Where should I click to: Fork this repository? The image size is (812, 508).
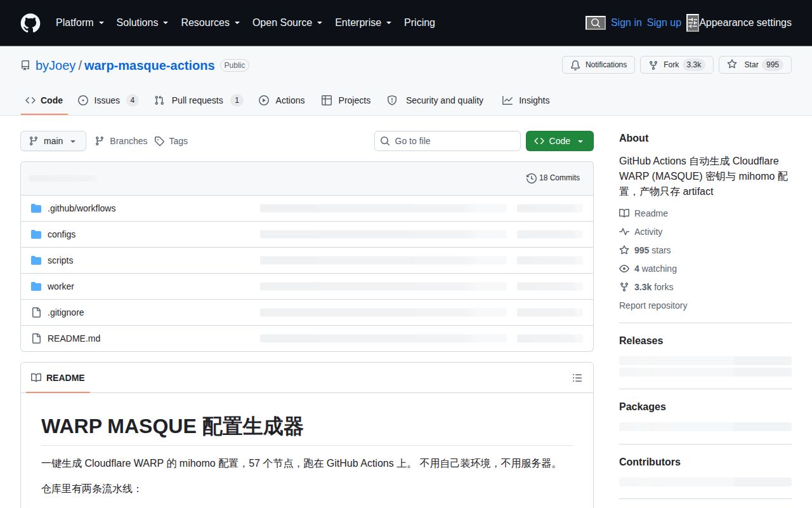click(676, 65)
